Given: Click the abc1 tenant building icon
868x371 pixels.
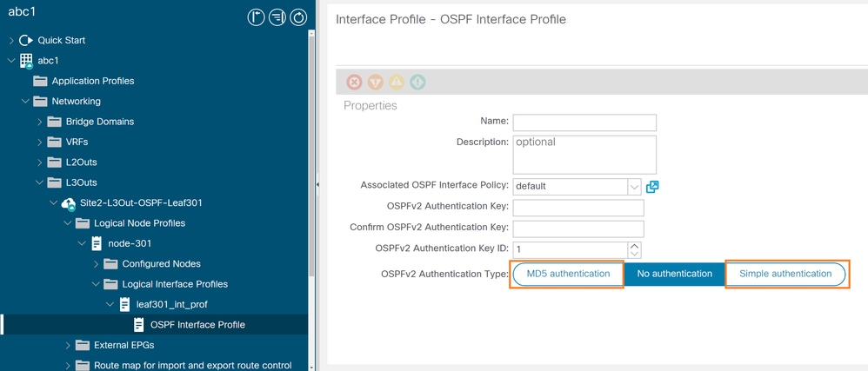Looking at the screenshot, I should click(x=26, y=61).
